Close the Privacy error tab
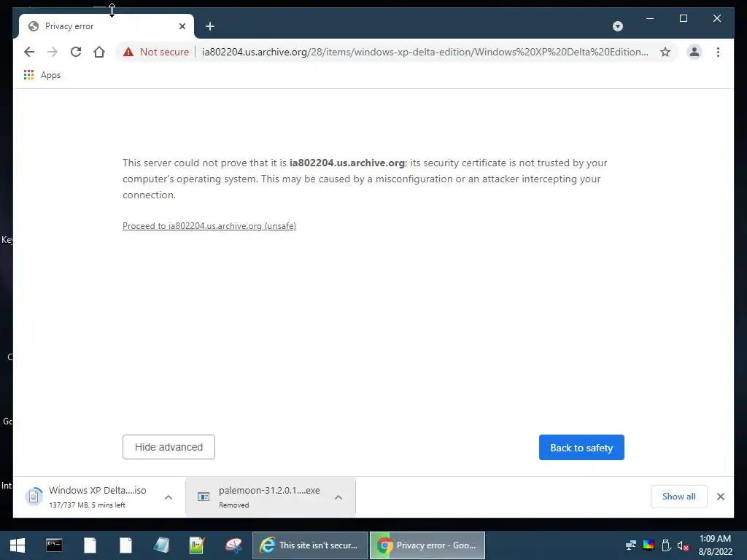Viewport: 747px width, 560px height. 182,26
